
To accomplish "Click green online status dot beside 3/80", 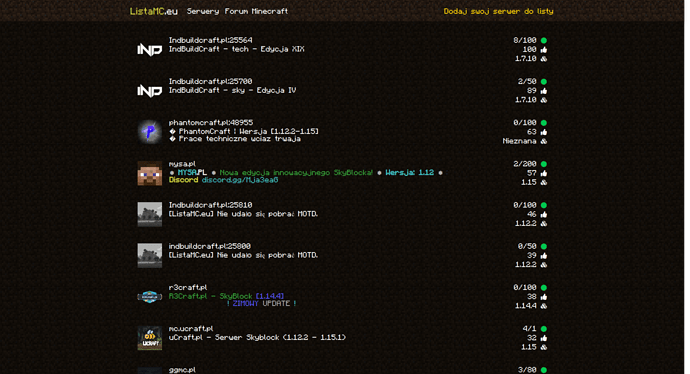I will click(544, 370).
